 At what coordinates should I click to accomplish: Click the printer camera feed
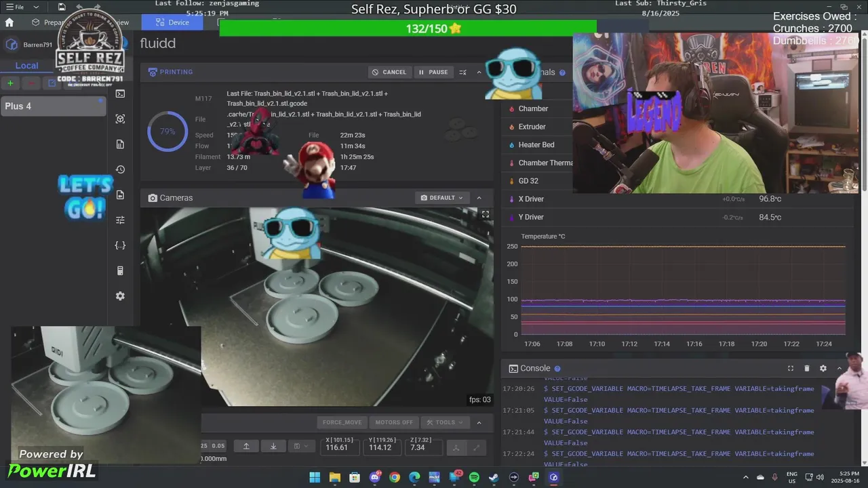pos(317,307)
